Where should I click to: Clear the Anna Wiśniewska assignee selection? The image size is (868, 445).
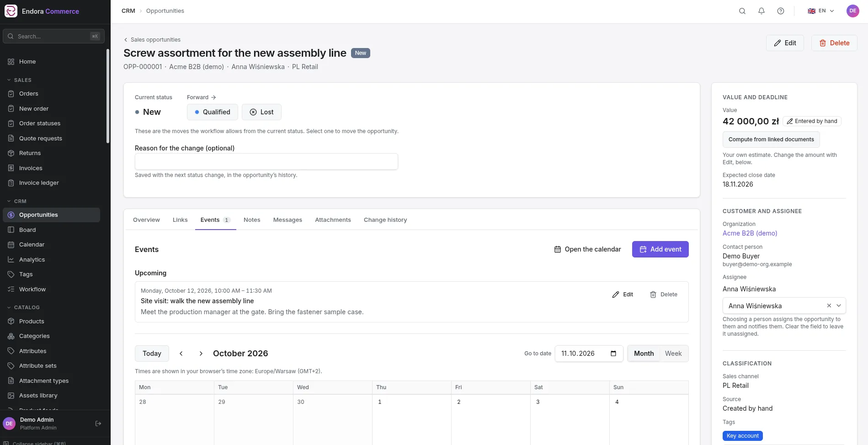(829, 306)
